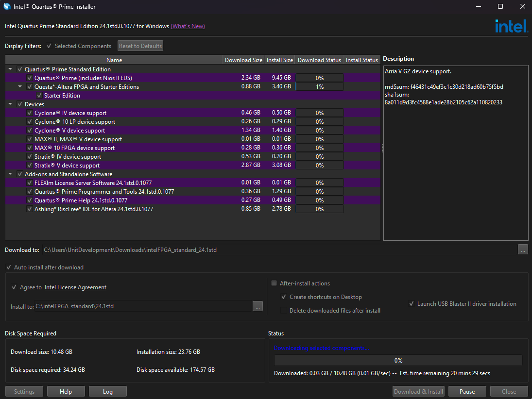
Task: Open the Intel License Agreement link
Action: (75, 287)
